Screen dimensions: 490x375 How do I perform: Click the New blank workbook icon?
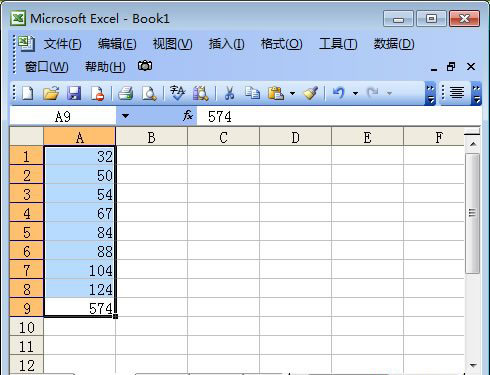pyautogui.click(x=27, y=93)
